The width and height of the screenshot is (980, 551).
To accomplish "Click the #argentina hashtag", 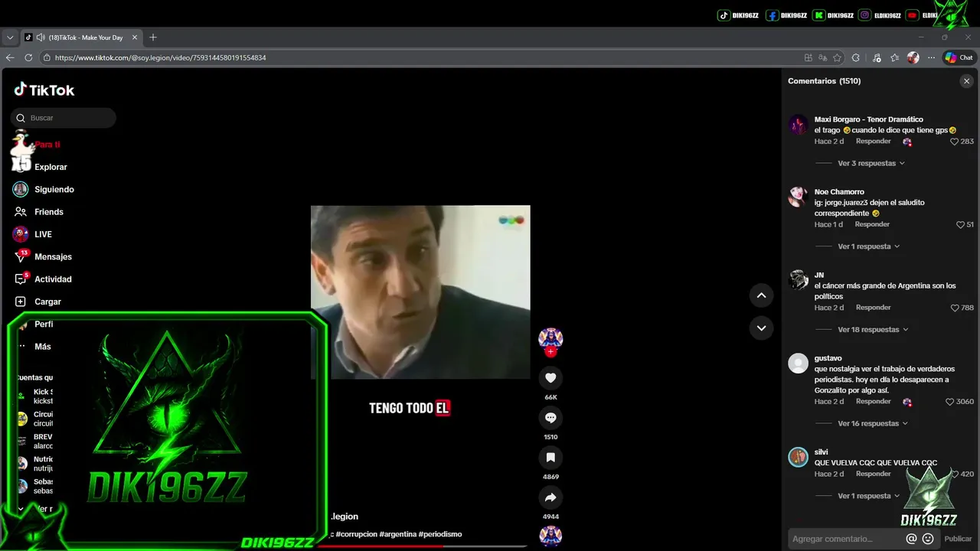I will click(398, 534).
